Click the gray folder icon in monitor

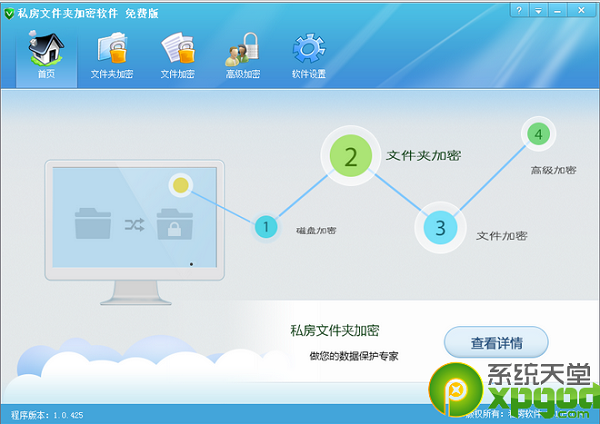93,223
